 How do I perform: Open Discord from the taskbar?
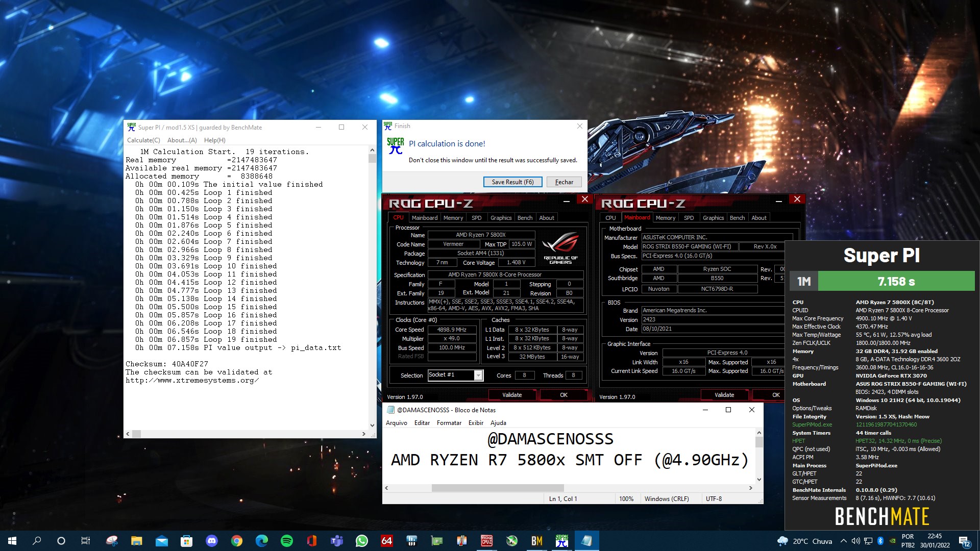click(x=211, y=541)
